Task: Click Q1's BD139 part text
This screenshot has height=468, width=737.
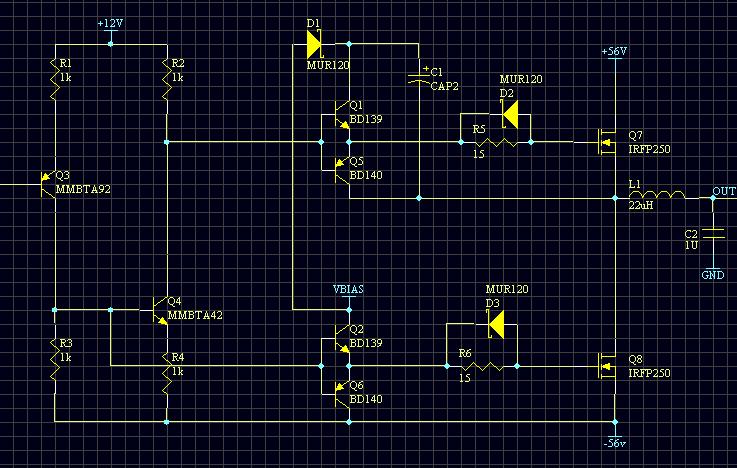Action: [x=366, y=119]
